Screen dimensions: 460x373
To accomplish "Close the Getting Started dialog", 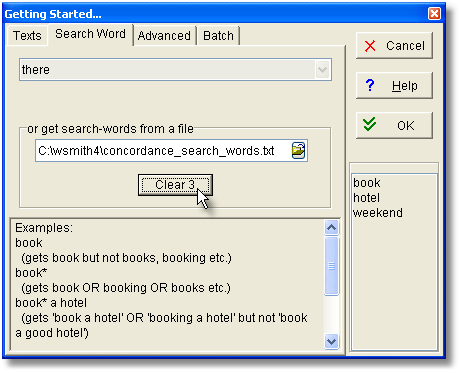I will pyautogui.click(x=434, y=14).
